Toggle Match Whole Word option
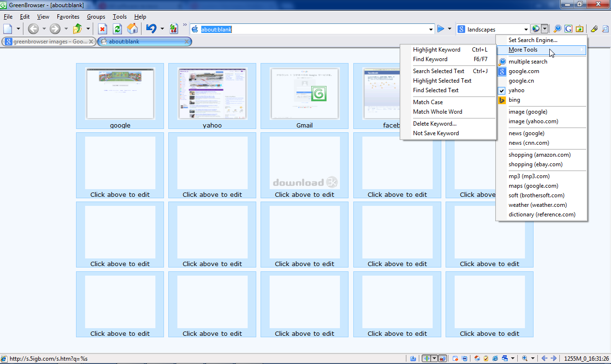Image resolution: width=611 pixels, height=364 pixels. 437,112
